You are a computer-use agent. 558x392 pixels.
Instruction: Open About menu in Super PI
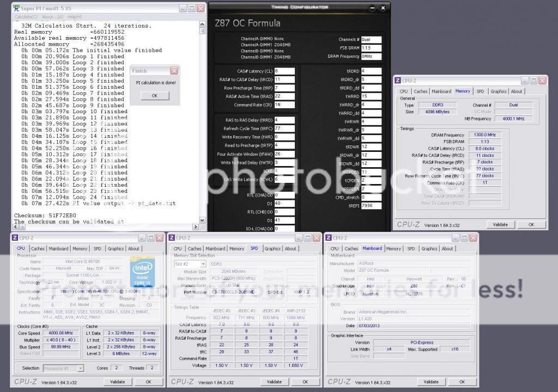coord(52,17)
